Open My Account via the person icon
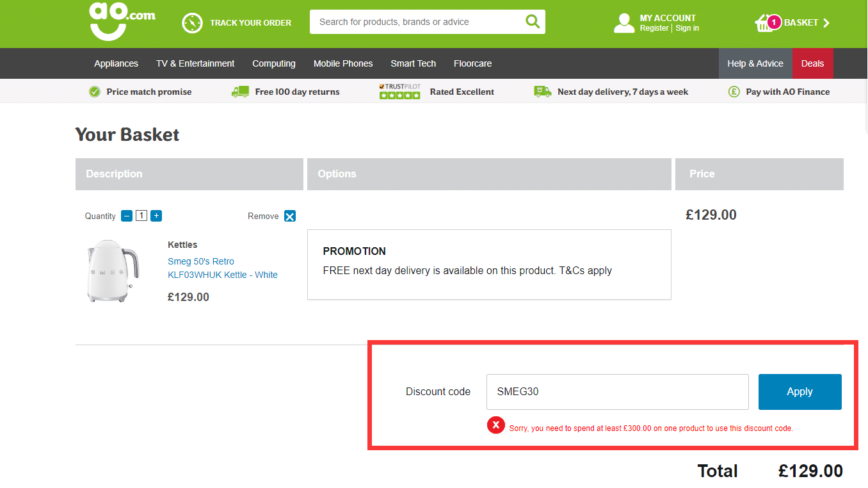 623,22
